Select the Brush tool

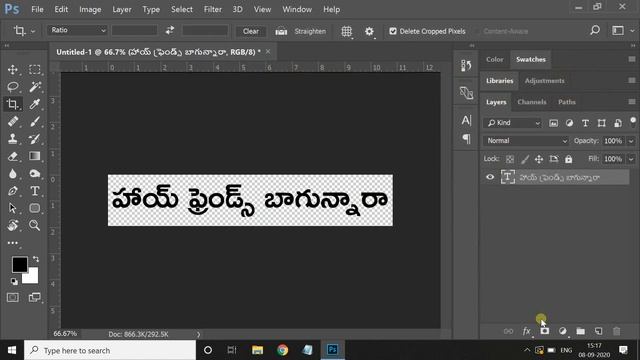coord(35,121)
